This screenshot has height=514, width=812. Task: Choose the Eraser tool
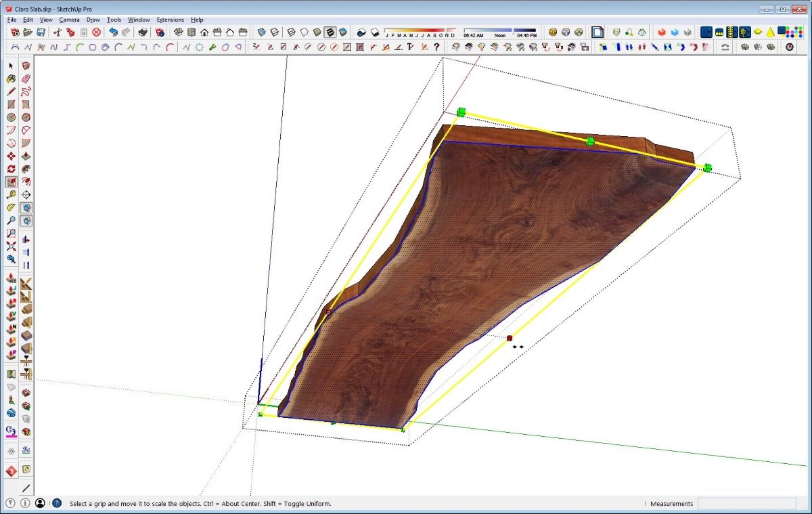click(x=26, y=79)
